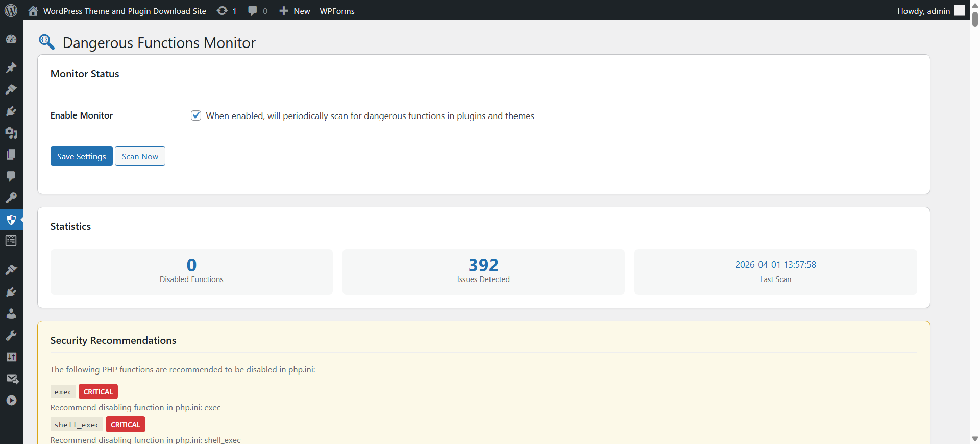Viewport: 980px width, 444px height.
Task: Click the Issues Detected label
Action: (x=483, y=279)
